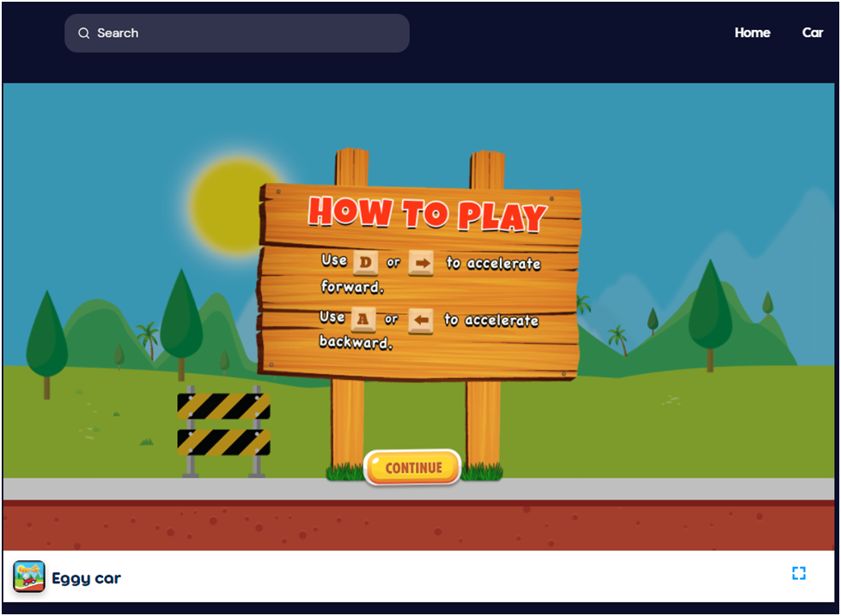Click the left arrow key icon
Image resolution: width=841 pixels, height=616 pixels.
tap(421, 320)
